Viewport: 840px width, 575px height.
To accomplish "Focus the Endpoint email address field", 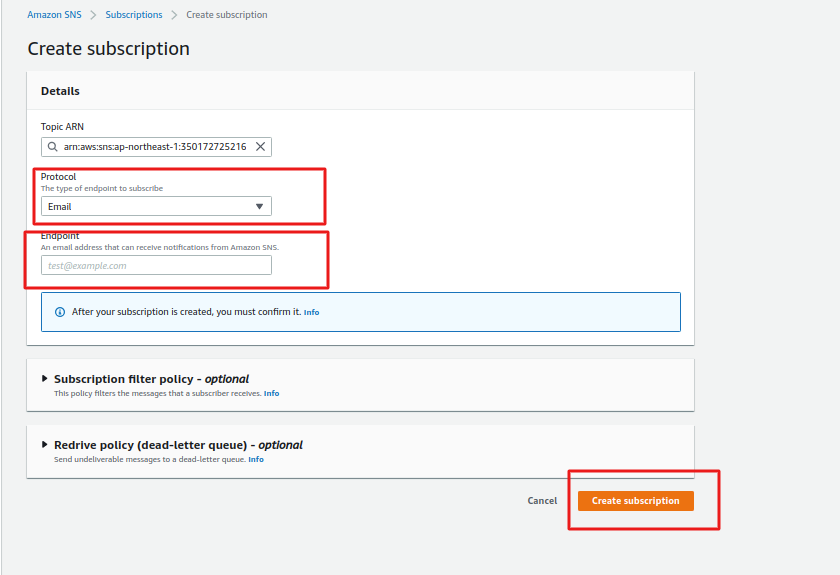I will click(x=156, y=266).
